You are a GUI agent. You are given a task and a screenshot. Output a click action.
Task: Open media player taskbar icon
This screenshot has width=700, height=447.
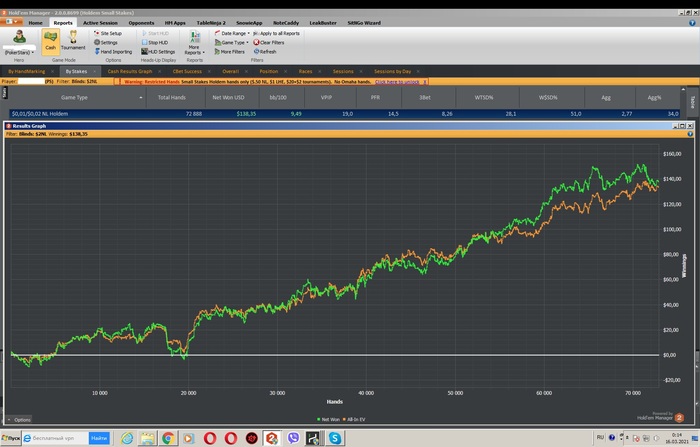click(188, 438)
